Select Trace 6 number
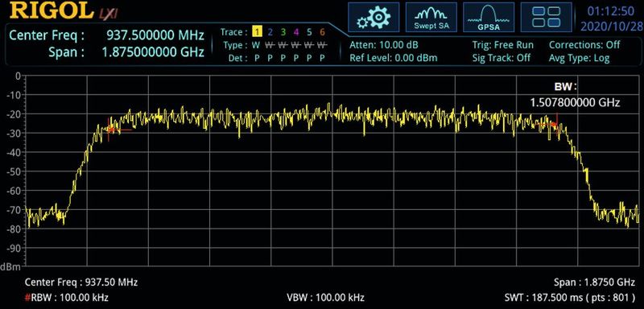644x309 pixels. coord(323,32)
